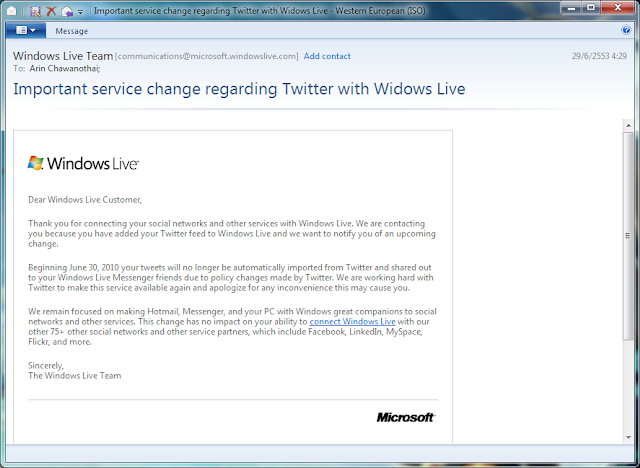Click the date 29/6/2553 4:29
This screenshot has height=468, width=640.
click(x=599, y=56)
